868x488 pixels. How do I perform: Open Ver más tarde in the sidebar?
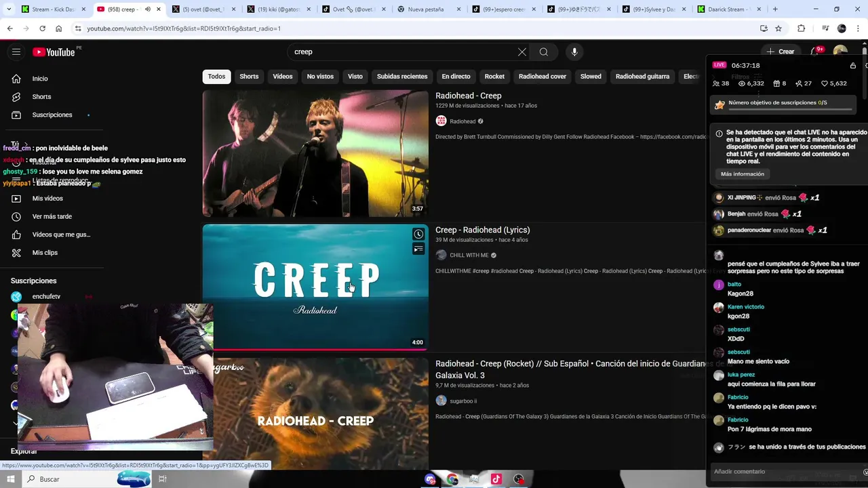[52, 216]
